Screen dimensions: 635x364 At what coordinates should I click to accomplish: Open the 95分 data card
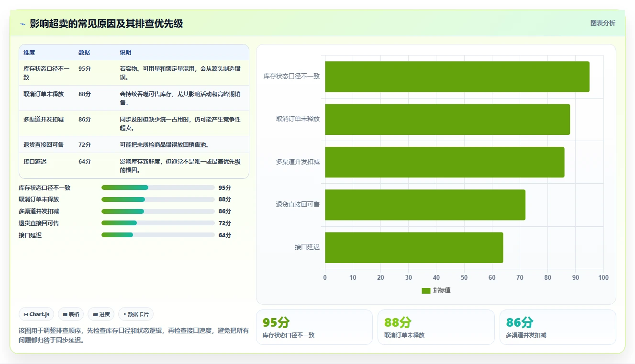(314, 327)
